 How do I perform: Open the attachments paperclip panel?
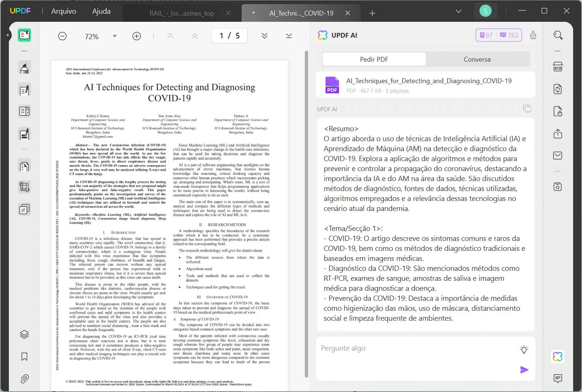[24, 379]
